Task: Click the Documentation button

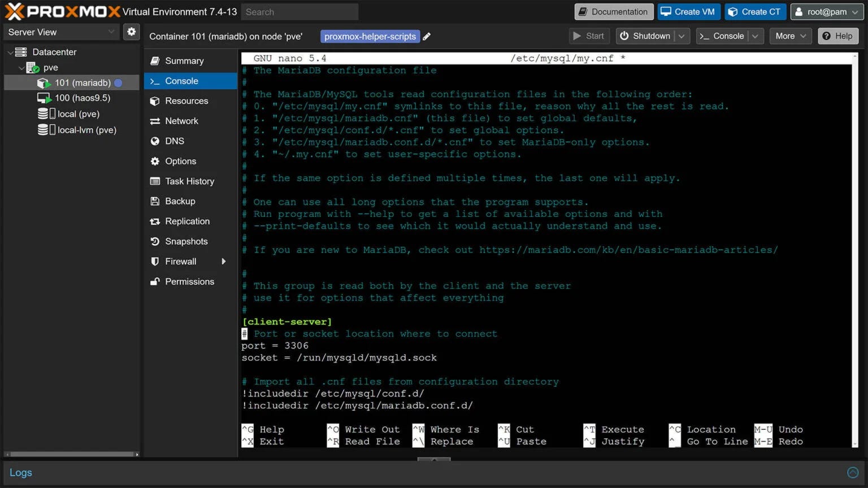Action: point(614,12)
